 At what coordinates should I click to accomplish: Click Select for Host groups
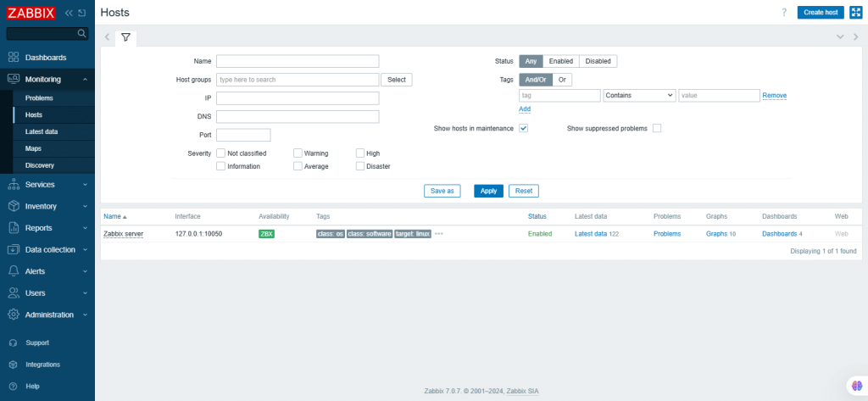click(397, 80)
